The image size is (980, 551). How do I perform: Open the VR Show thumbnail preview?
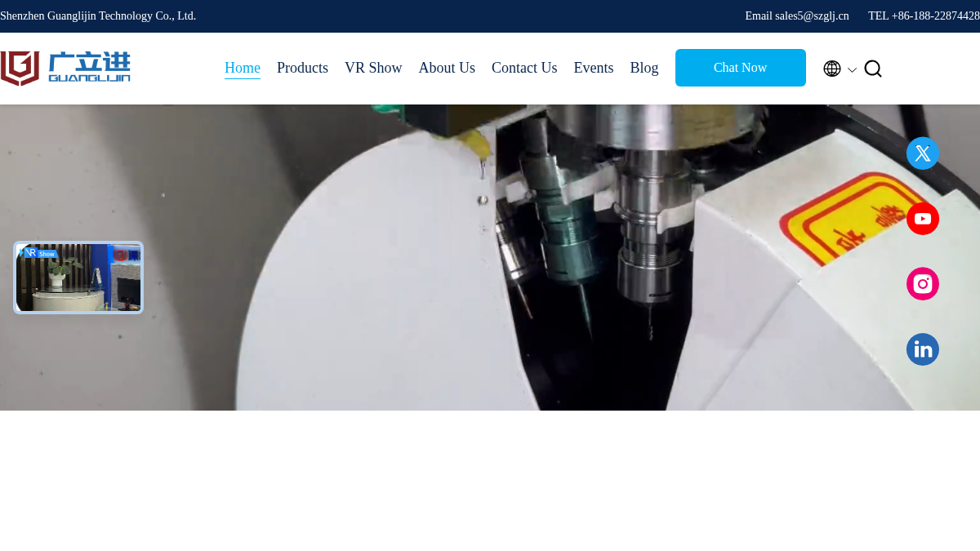click(x=78, y=278)
